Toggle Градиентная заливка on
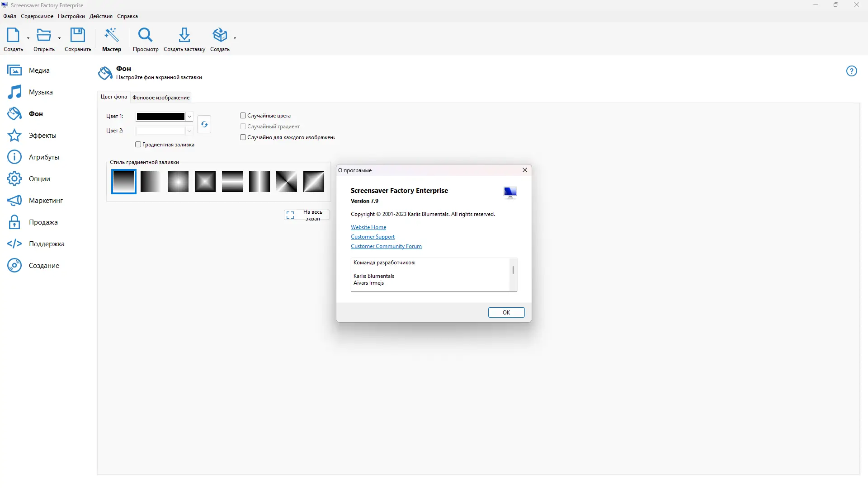The width and height of the screenshot is (868, 488). pyautogui.click(x=138, y=144)
